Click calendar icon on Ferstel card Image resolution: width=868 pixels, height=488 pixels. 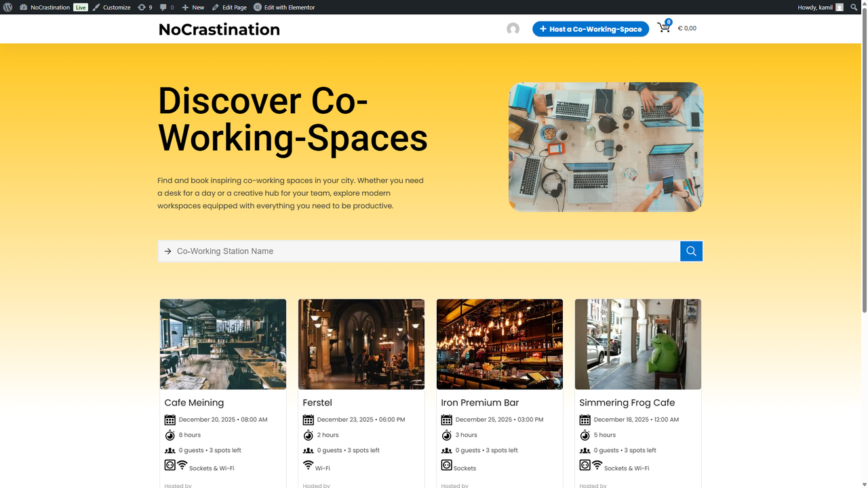[309, 420]
